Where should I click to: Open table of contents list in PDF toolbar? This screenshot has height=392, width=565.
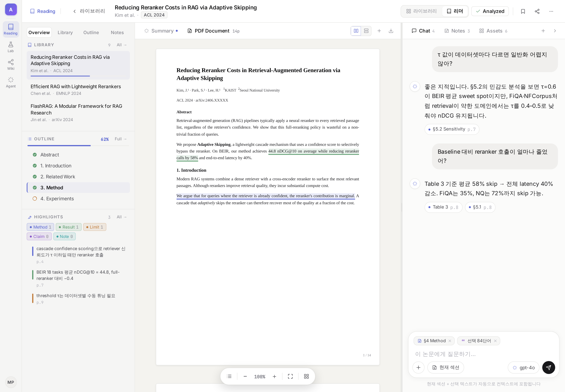click(229, 377)
